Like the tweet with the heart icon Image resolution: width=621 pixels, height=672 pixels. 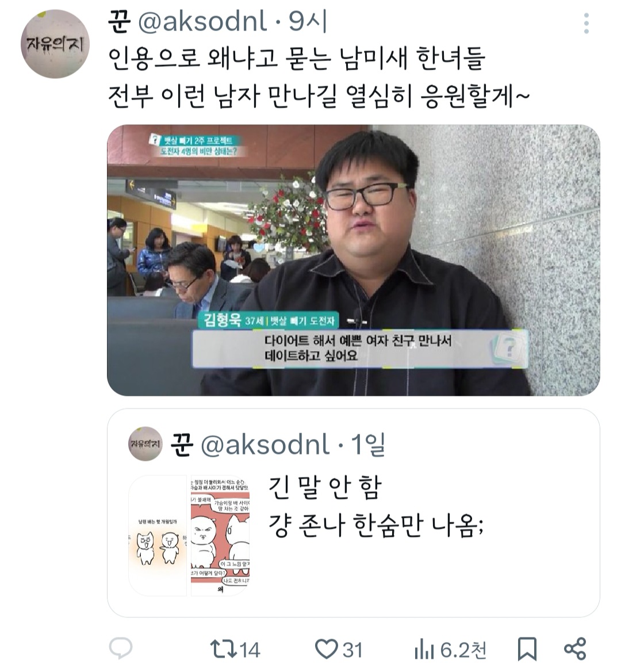[327, 649]
